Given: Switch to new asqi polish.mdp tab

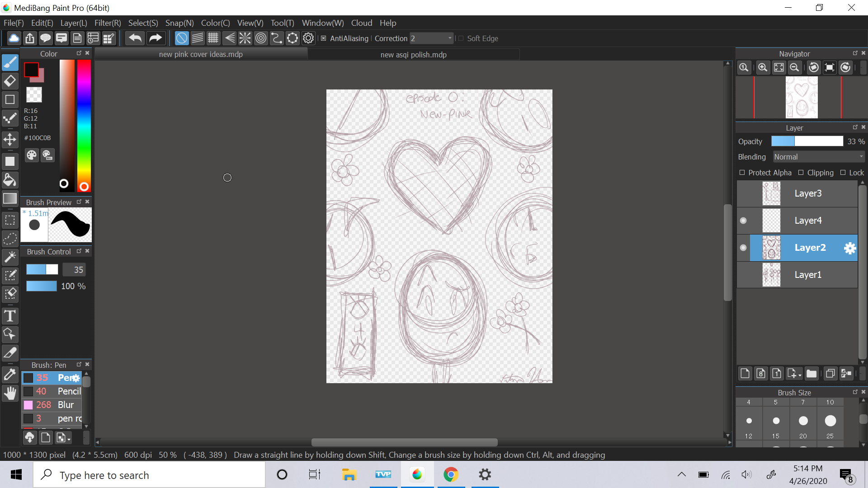Looking at the screenshot, I should 413,55.
